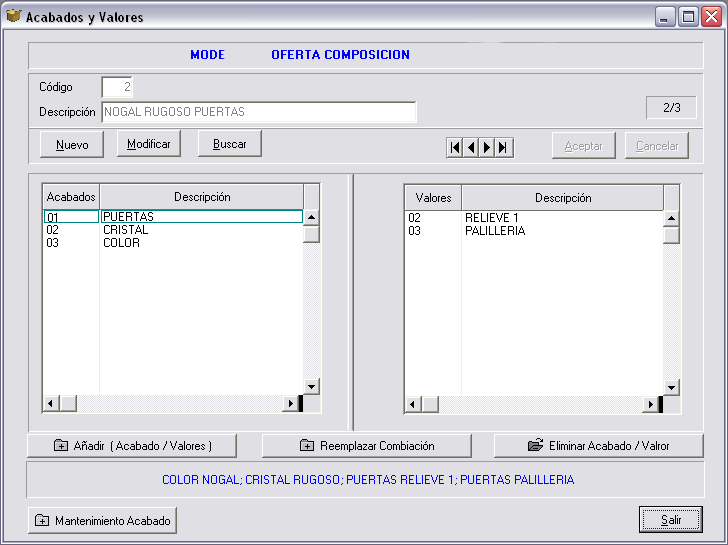Image resolution: width=728 pixels, height=545 pixels.
Task: Select the PALILLERIA value row
Action: [534, 231]
